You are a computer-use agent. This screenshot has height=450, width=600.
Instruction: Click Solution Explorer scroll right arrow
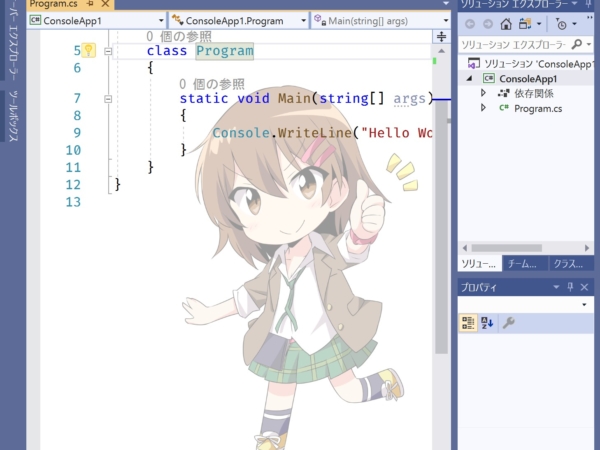[x=587, y=248]
